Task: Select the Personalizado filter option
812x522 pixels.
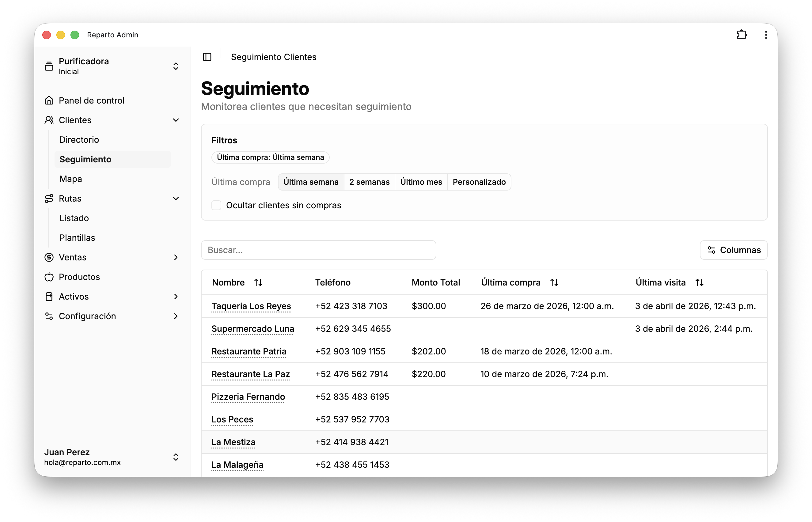Action: (x=479, y=182)
